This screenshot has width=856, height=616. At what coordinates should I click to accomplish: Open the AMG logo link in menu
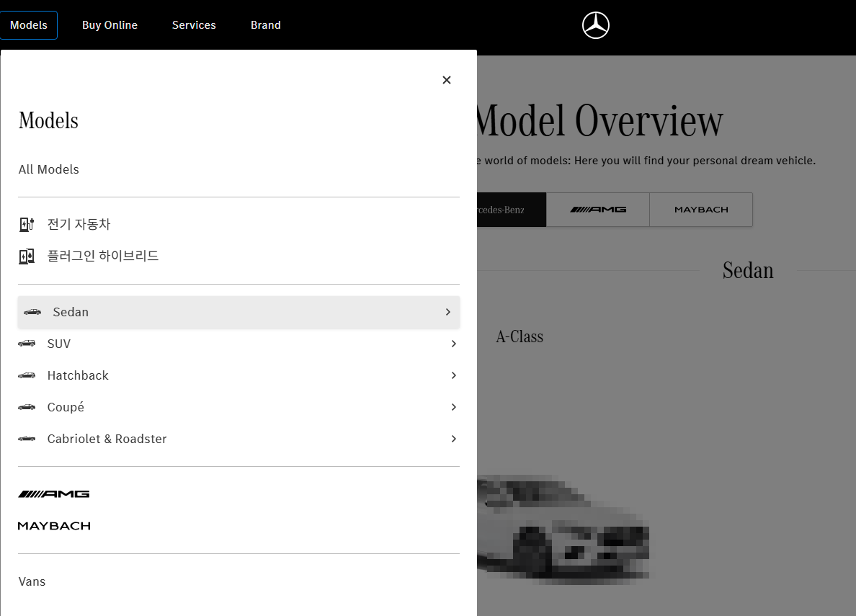(53, 494)
